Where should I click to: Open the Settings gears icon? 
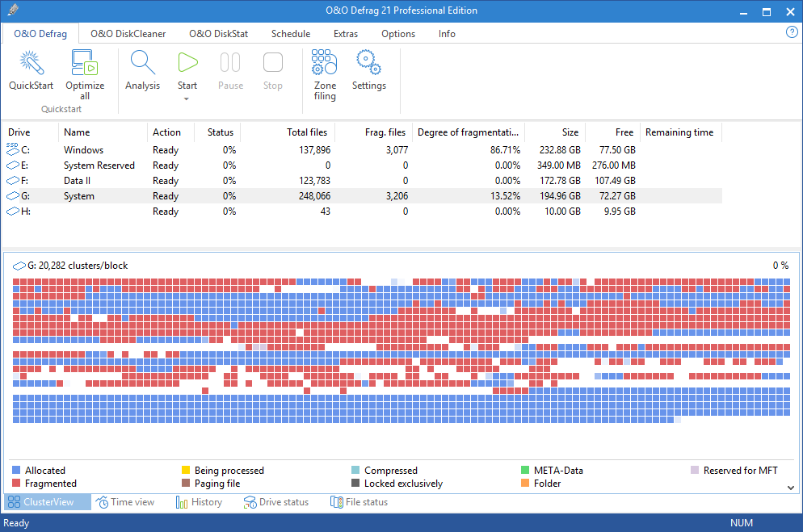[x=368, y=64]
